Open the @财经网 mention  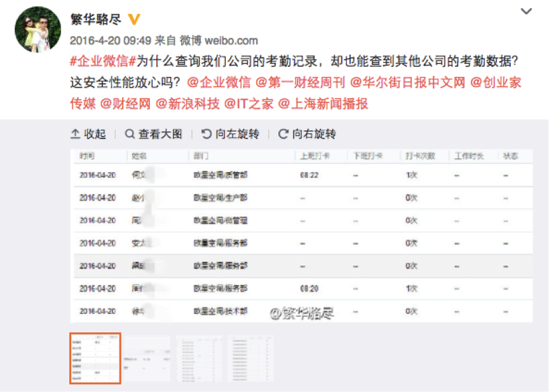(125, 104)
